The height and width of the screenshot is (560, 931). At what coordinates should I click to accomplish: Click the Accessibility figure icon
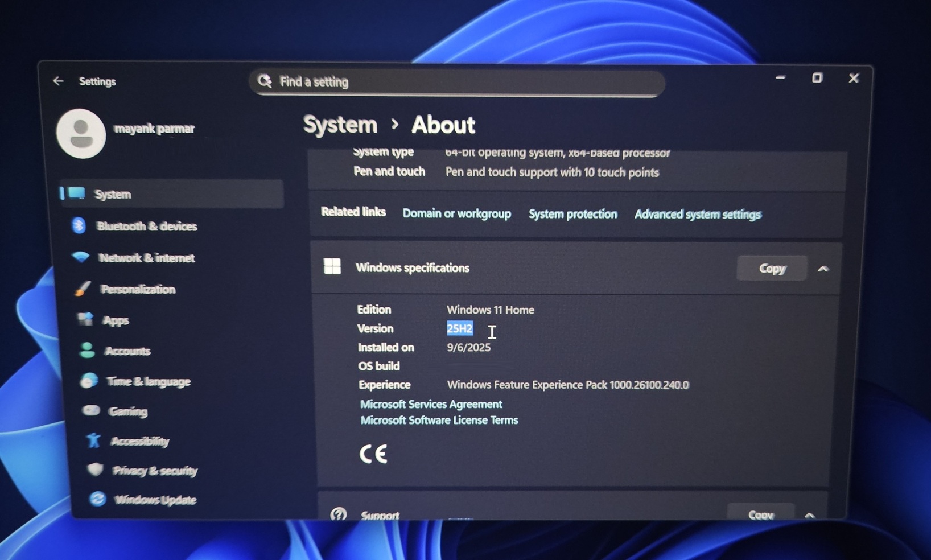click(93, 440)
